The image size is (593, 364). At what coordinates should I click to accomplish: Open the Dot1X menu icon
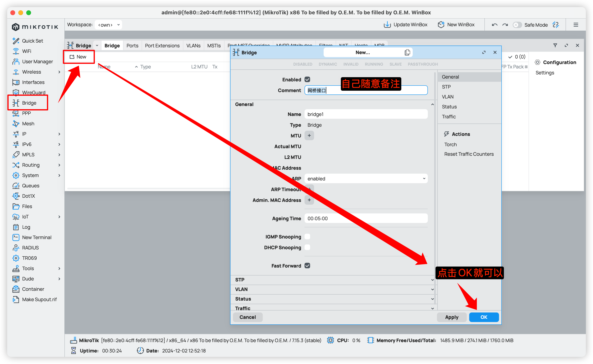point(16,196)
